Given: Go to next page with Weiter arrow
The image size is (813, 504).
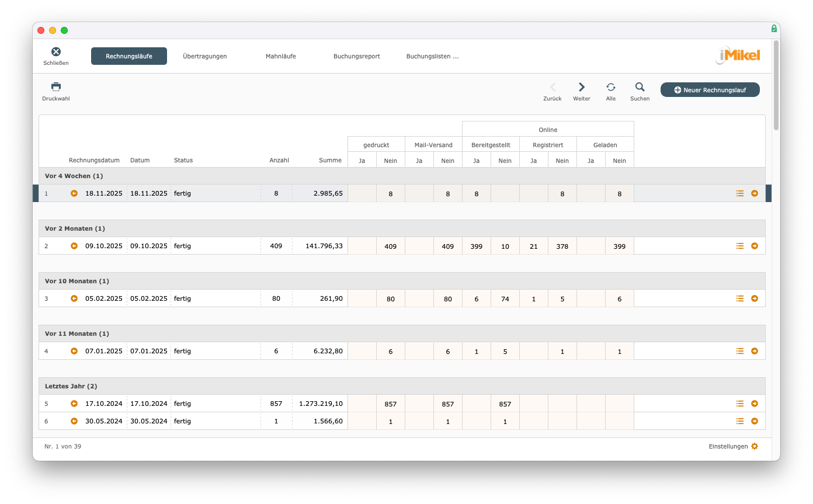Looking at the screenshot, I should pos(582,87).
